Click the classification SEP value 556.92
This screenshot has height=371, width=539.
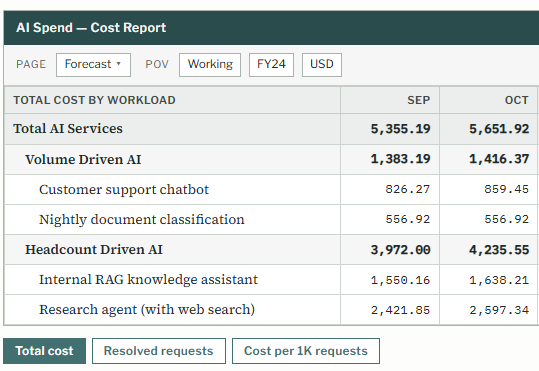[390, 219]
